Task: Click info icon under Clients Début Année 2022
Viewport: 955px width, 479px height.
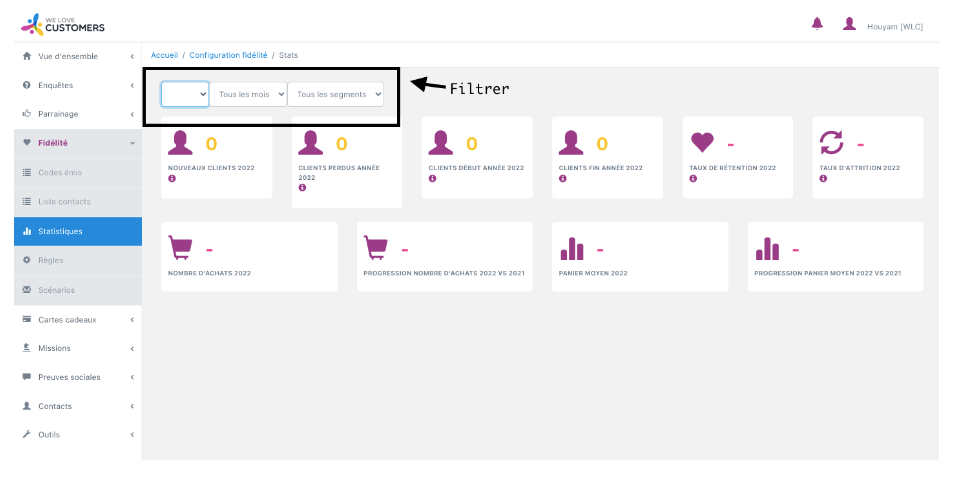Action: pos(432,178)
